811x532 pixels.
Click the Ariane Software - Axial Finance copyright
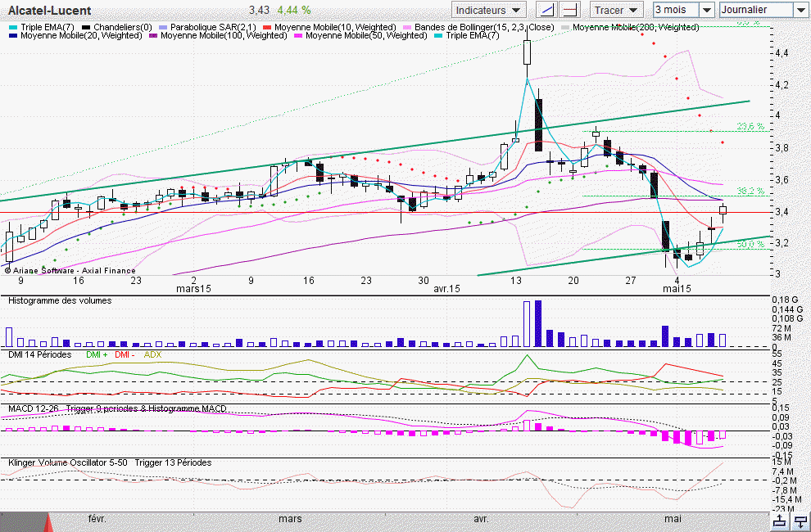[x=70, y=270]
